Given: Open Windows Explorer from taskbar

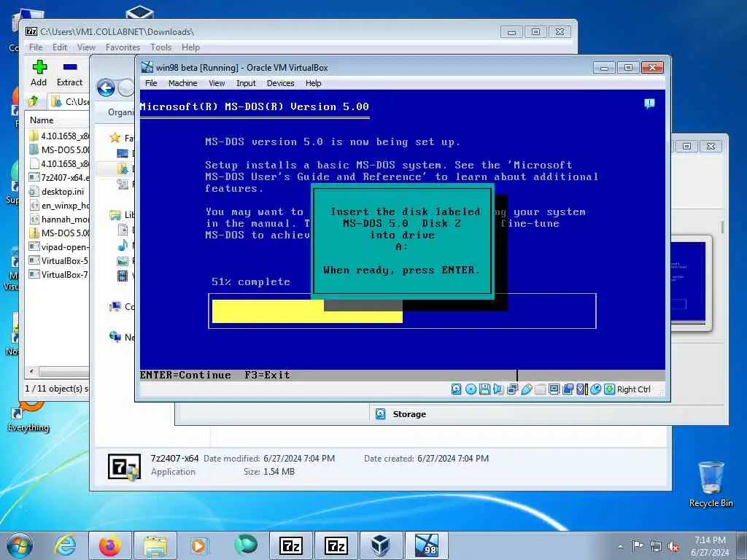Looking at the screenshot, I should coord(155,545).
